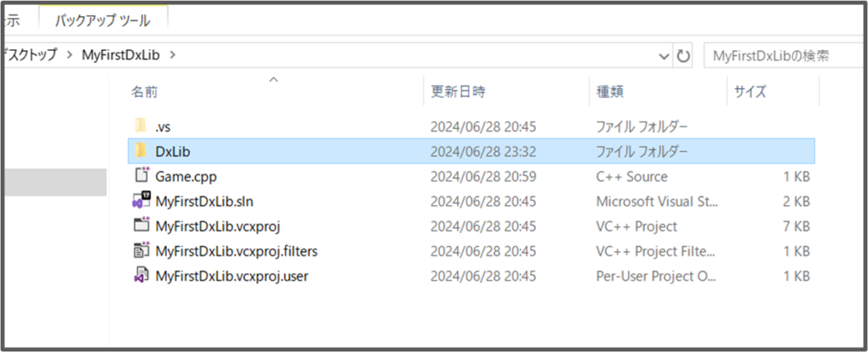
Task: Click the .vs folder icon
Action: click(141, 126)
